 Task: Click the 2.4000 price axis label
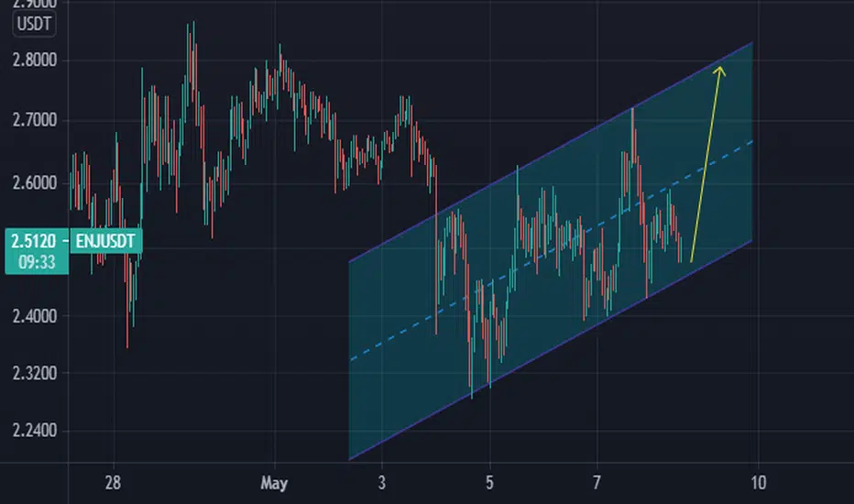click(34, 316)
